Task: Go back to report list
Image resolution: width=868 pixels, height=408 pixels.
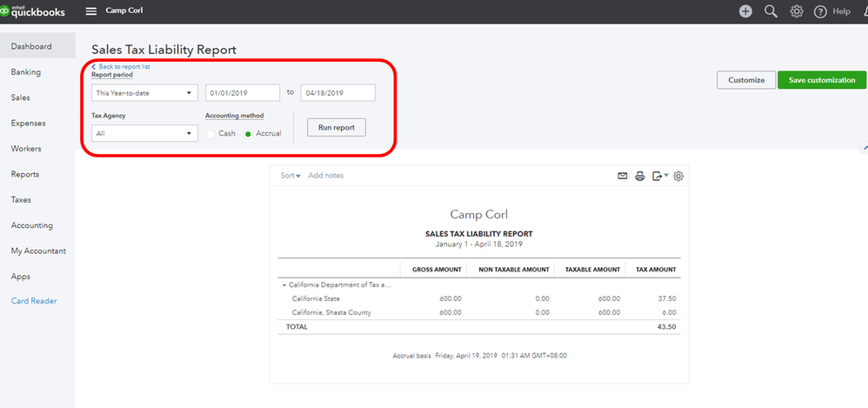Action: pos(124,66)
